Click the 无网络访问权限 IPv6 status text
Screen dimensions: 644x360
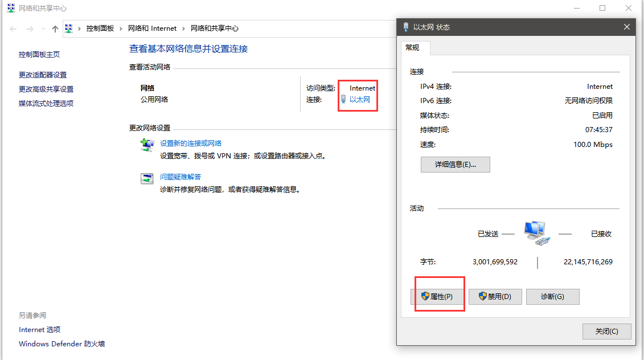point(588,101)
